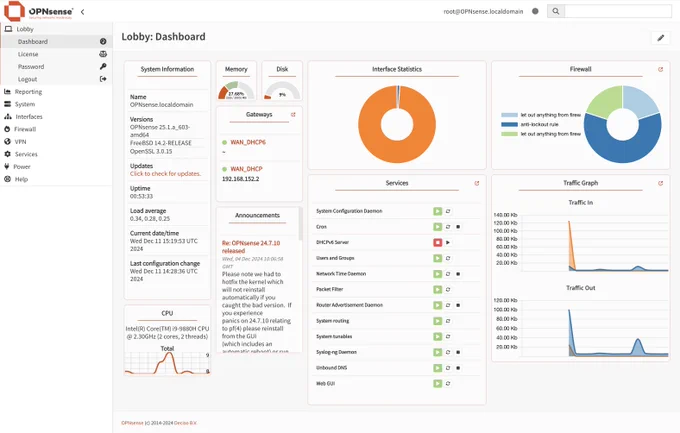This screenshot has width=680, height=433.
Task: Restart the Web GUI service
Action: click(x=448, y=384)
